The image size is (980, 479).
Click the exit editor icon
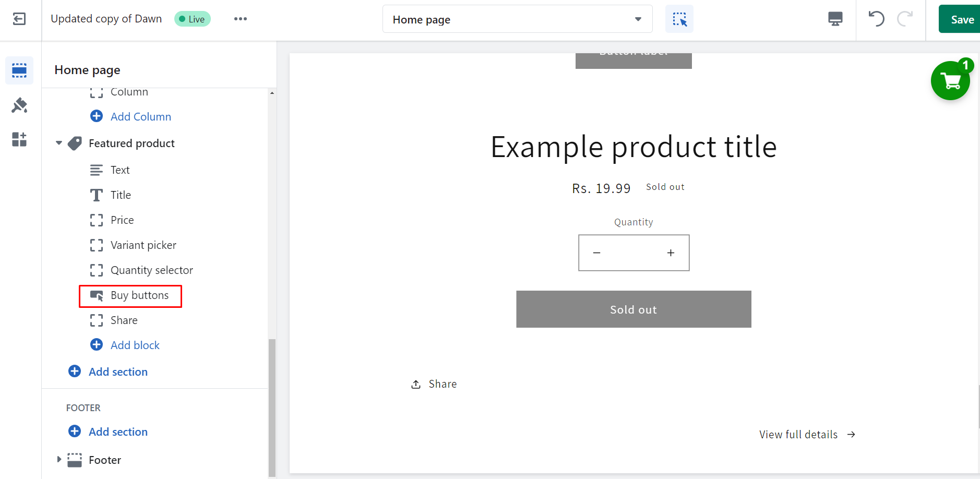click(19, 19)
